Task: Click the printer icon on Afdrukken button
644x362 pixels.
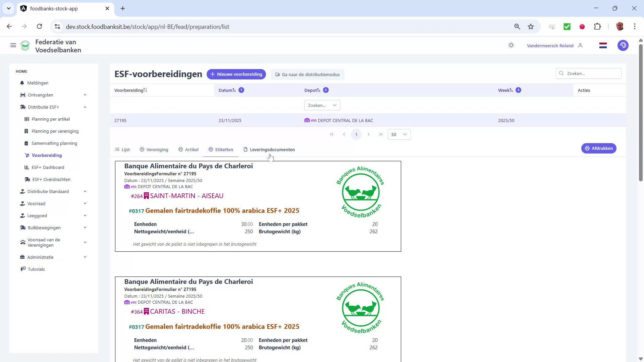Action: 587,148
